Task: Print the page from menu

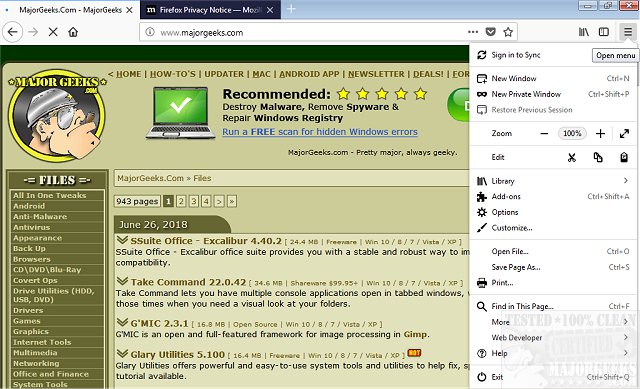Action: (553, 282)
